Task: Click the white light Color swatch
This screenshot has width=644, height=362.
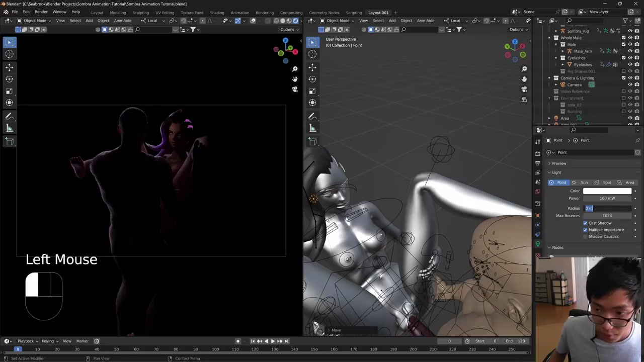Action: tap(607, 191)
